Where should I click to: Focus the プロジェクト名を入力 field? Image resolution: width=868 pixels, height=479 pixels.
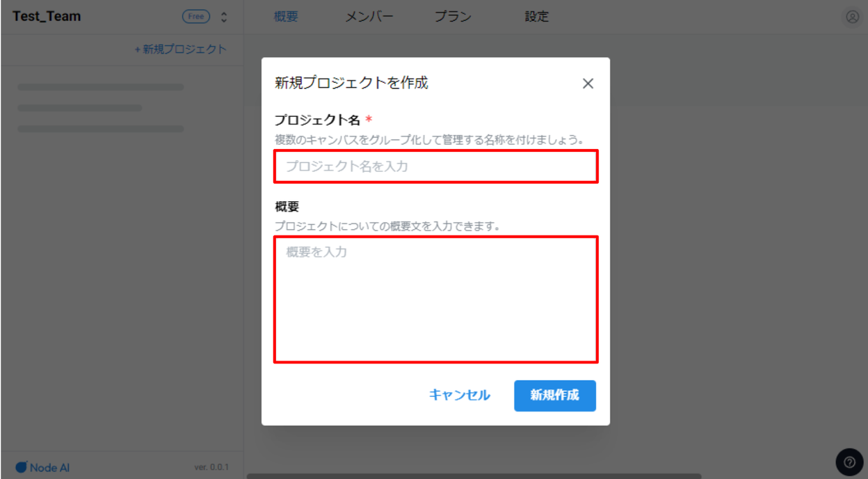(x=436, y=166)
